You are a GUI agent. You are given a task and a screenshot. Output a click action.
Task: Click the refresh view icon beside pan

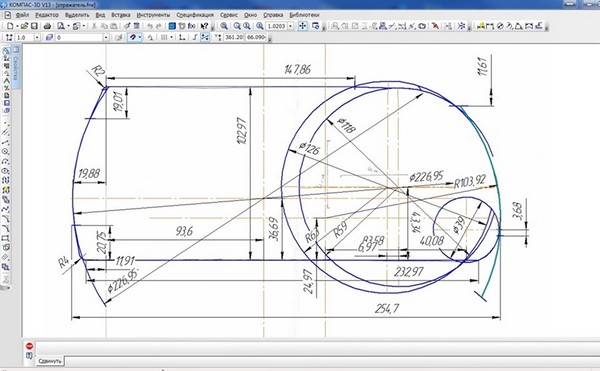[316, 26]
